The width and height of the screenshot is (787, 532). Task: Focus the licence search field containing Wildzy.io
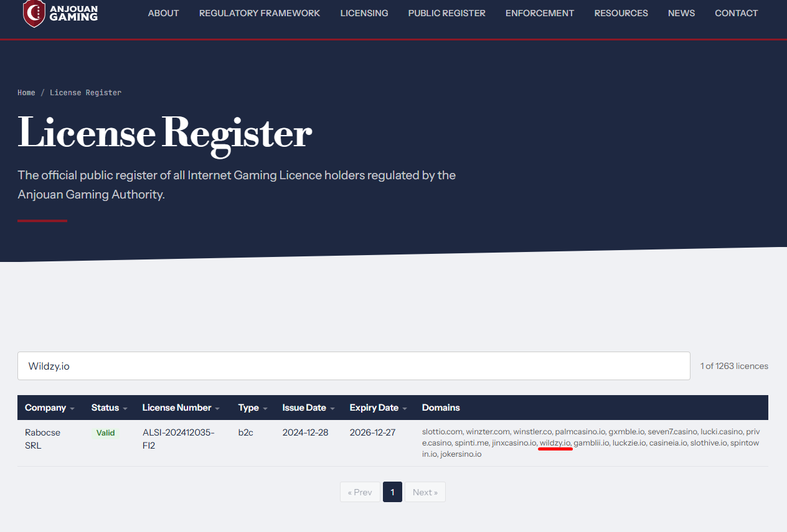pyautogui.click(x=354, y=366)
